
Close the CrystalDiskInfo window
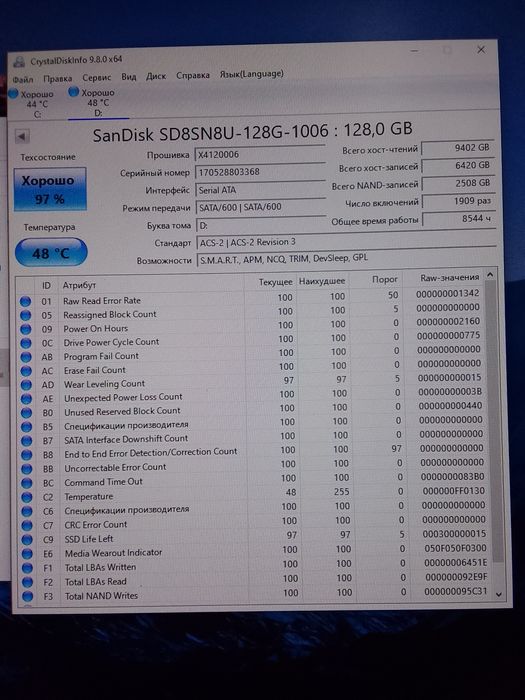pyautogui.click(x=481, y=50)
